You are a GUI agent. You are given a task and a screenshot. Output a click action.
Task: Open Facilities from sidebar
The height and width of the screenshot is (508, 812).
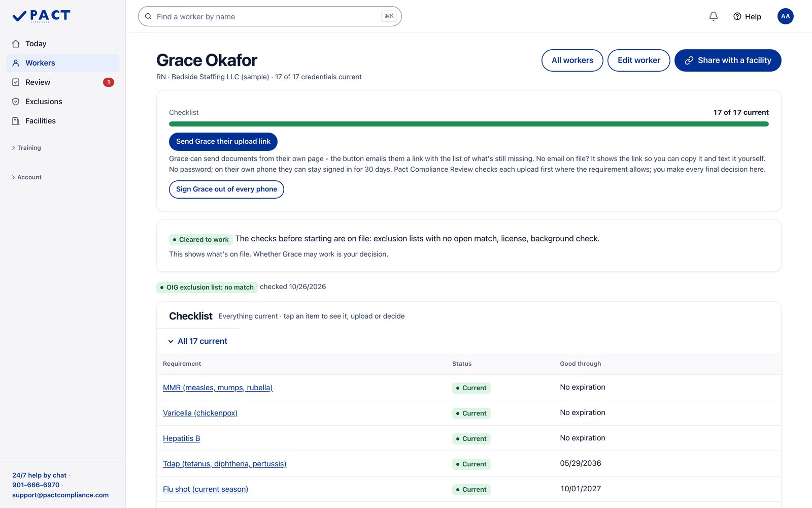pos(63,121)
